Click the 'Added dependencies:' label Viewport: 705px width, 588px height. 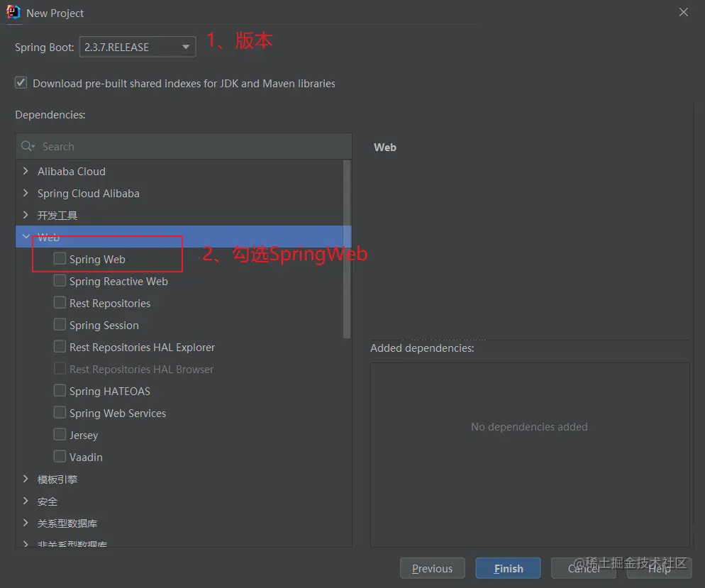(422, 348)
